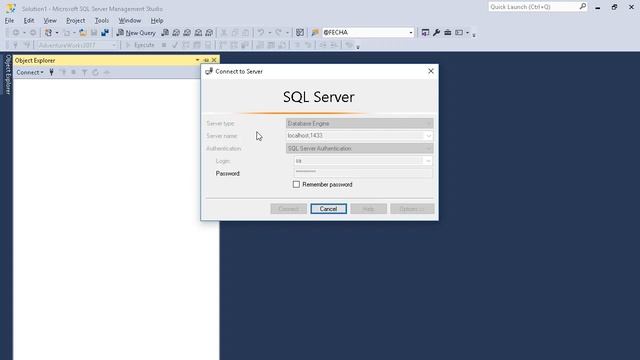Click the Toolbox briefcase icon

point(447,33)
